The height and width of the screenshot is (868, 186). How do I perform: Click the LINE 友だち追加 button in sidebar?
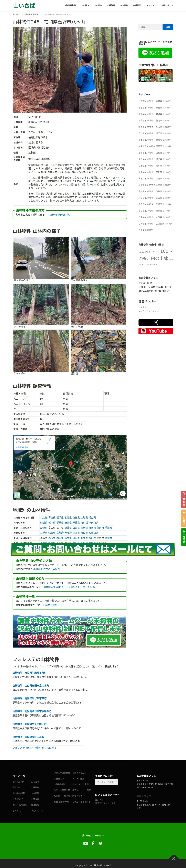pyautogui.click(x=155, y=53)
